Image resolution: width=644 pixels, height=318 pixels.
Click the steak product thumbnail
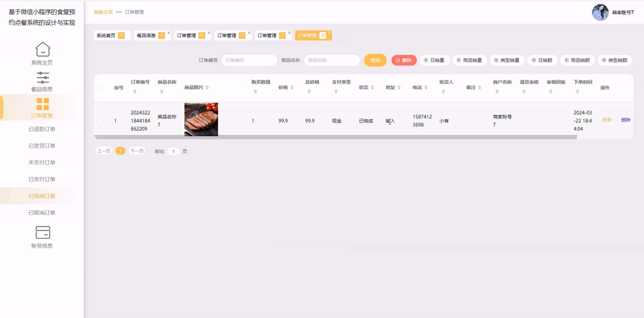[201, 120]
